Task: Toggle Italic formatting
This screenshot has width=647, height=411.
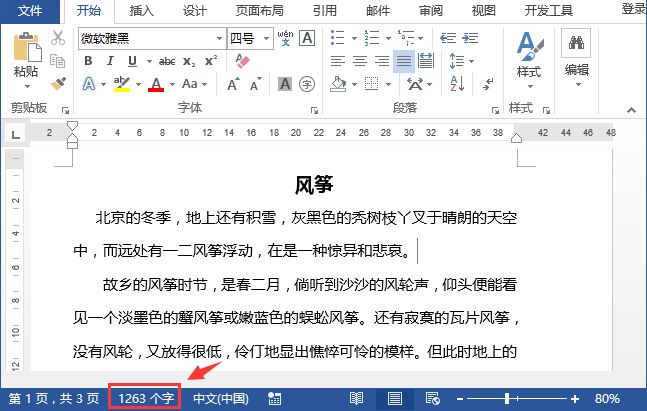Action: point(108,61)
